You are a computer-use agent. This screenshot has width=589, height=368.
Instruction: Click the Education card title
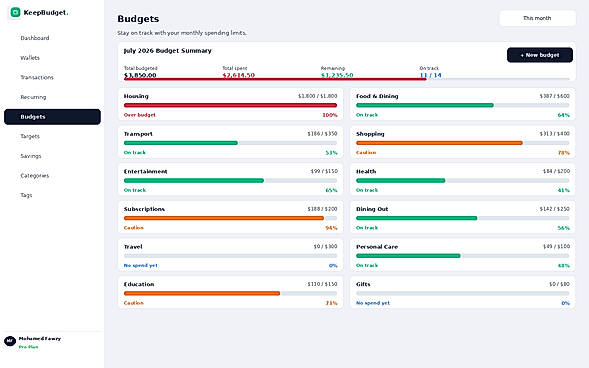click(139, 284)
